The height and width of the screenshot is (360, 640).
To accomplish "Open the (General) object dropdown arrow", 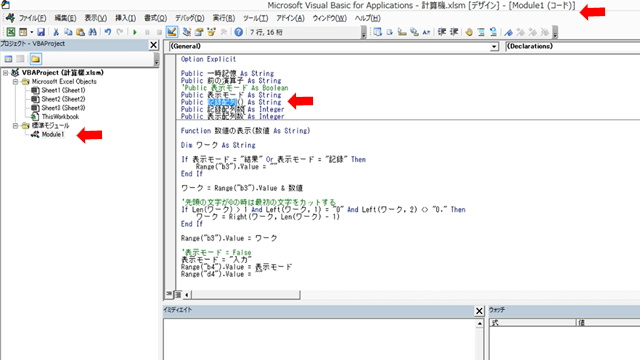I will click(x=494, y=47).
